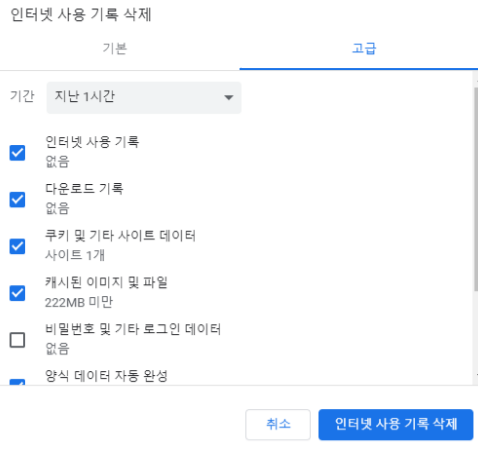Select the 고급 tab
Screen dimensions: 478x450
(364, 49)
